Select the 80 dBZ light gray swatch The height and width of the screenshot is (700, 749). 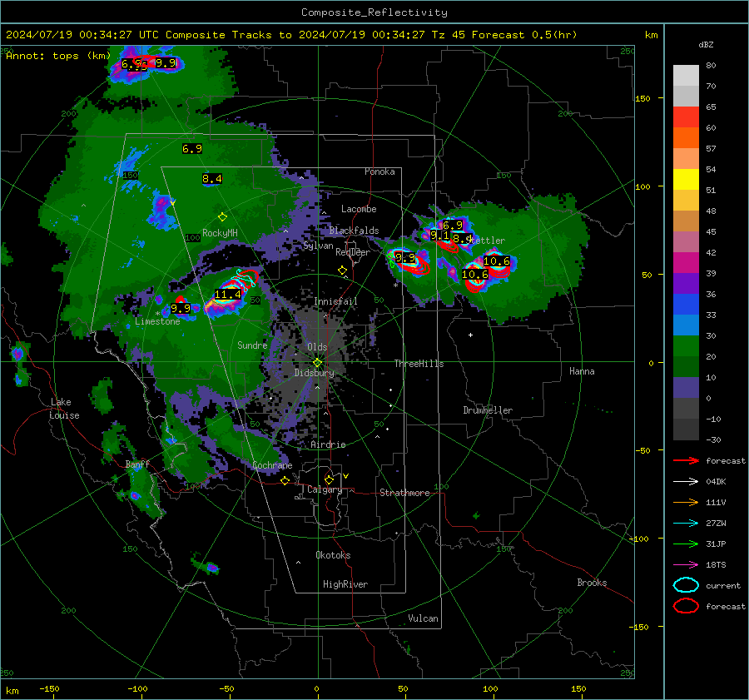(686, 75)
